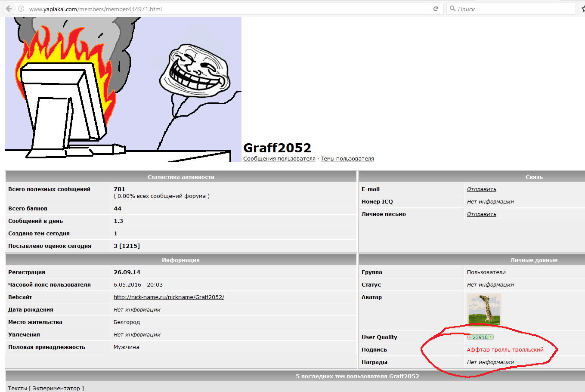Click the registration date 26.09.14
Viewport: 585px width, 392px height.
click(x=127, y=272)
